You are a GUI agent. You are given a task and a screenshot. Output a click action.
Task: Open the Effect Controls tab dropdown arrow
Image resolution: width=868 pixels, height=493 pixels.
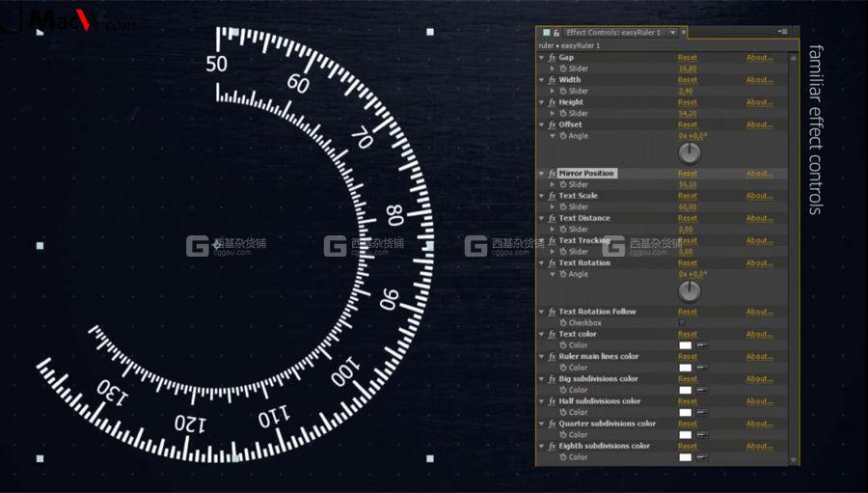click(673, 33)
